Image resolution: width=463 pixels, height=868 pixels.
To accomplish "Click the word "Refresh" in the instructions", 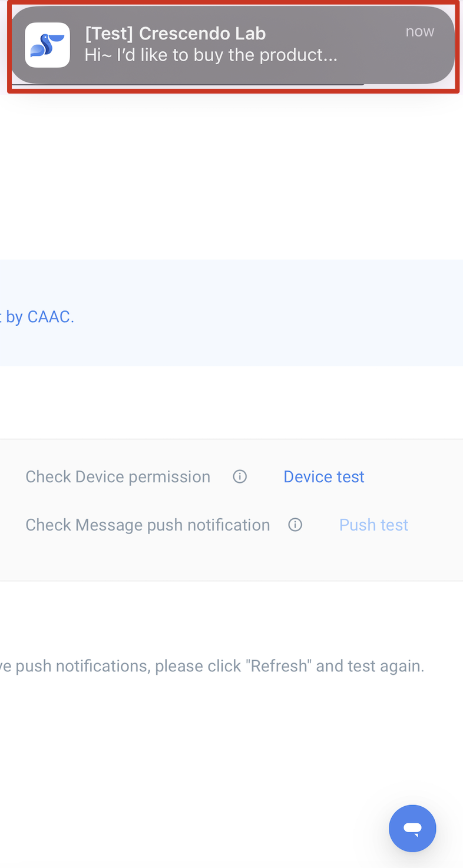I will tap(279, 667).
